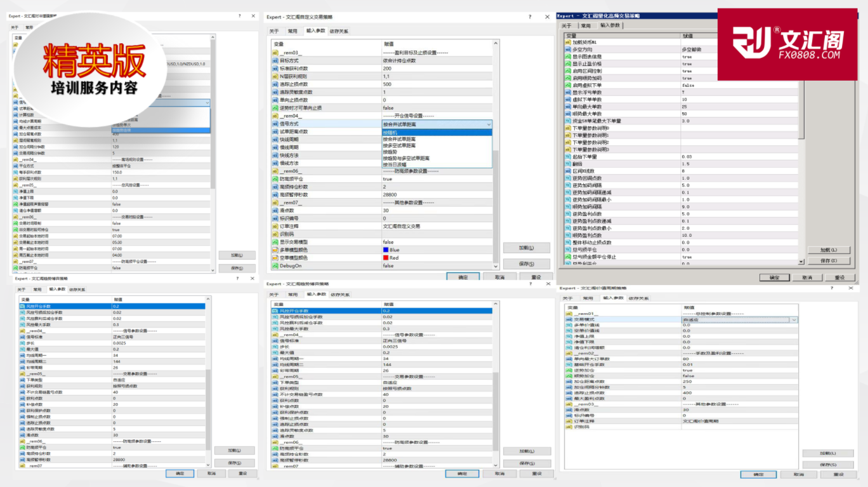Click the icon beside 订单注释 in 自定义交易策略 window
The height and width of the screenshot is (487, 868).
point(275,226)
